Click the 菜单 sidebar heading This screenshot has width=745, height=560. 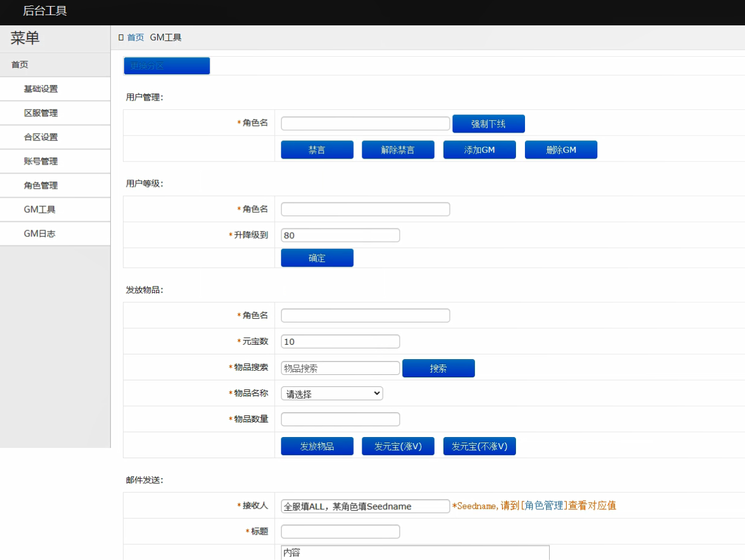click(x=25, y=39)
